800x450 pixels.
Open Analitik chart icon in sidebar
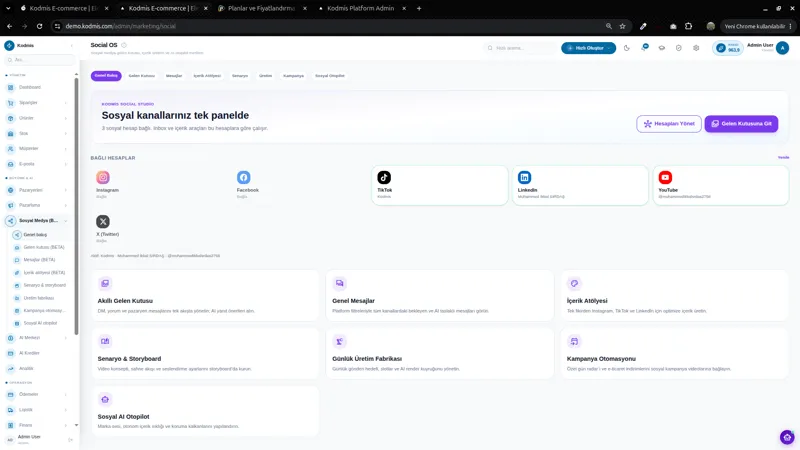[10, 368]
